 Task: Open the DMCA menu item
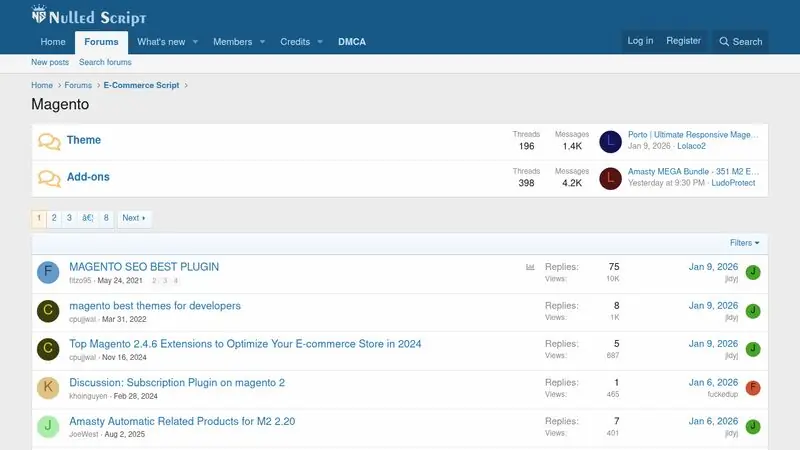coord(352,42)
